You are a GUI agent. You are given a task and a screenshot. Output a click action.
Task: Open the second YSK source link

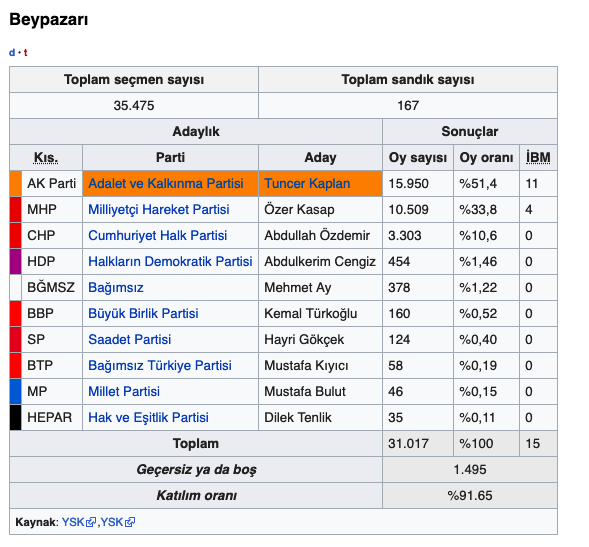(x=112, y=522)
